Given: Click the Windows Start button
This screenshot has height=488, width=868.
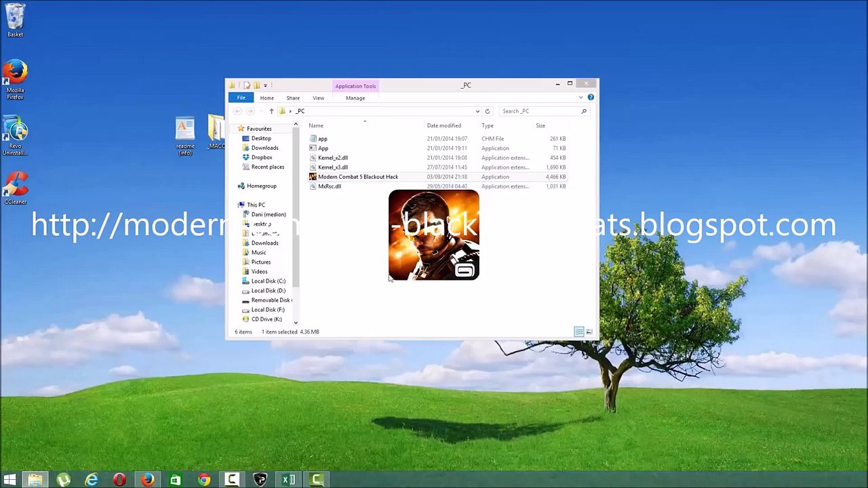Looking at the screenshot, I should [x=9, y=480].
